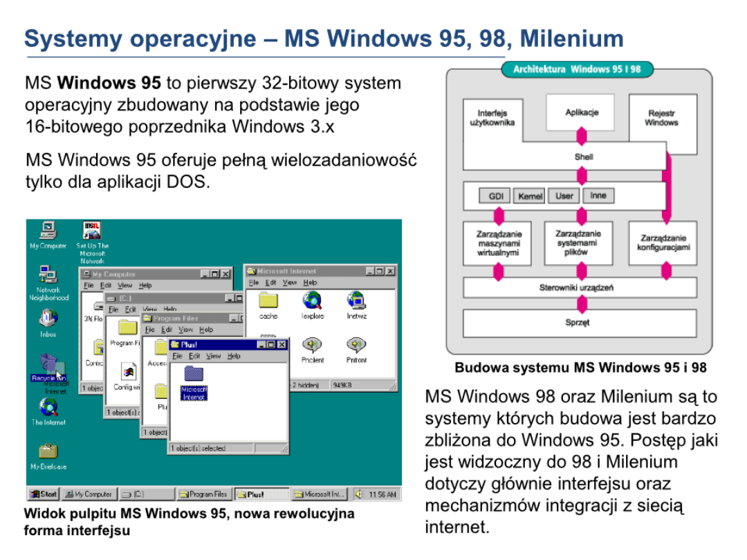Launch The Internet desktop icon
This screenshot has width=747, height=560.
(x=48, y=407)
